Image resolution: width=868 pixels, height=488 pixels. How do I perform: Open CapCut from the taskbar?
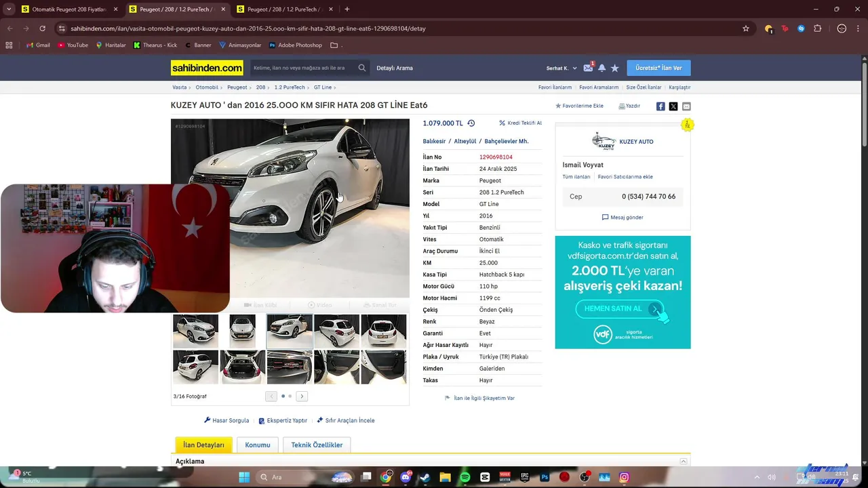[x=485, y=477]
